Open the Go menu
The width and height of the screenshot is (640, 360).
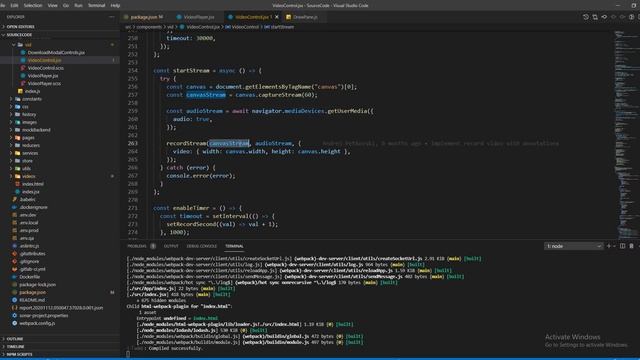[66, 5]
